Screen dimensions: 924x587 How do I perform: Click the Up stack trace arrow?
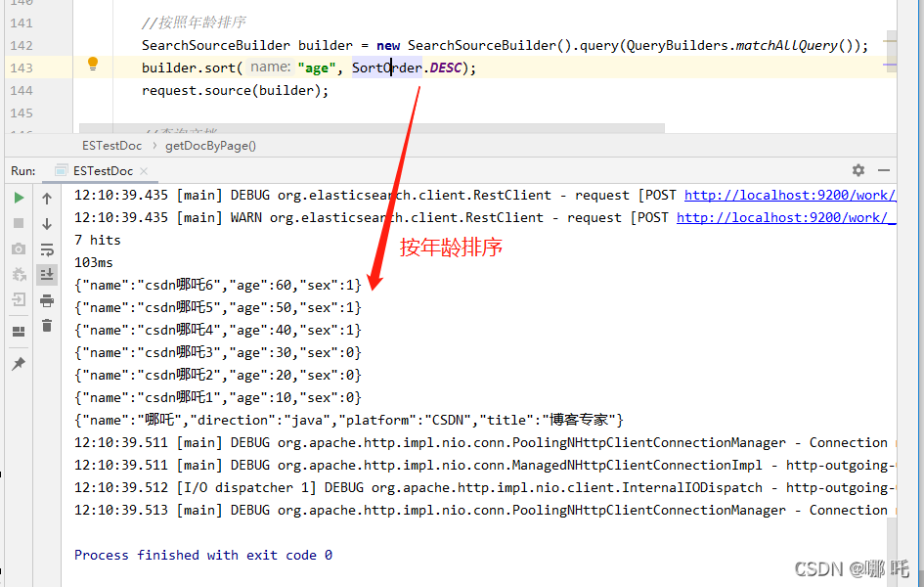click(47, 199)
